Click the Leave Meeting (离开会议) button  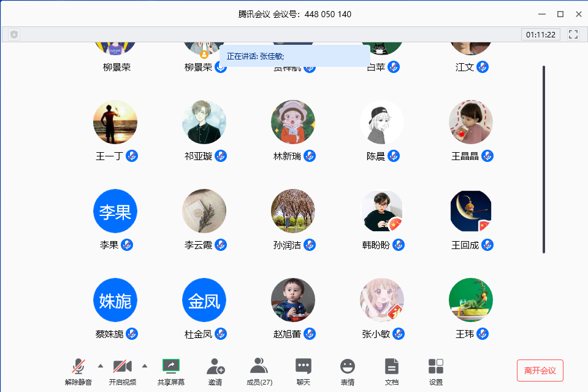[540, 371]
